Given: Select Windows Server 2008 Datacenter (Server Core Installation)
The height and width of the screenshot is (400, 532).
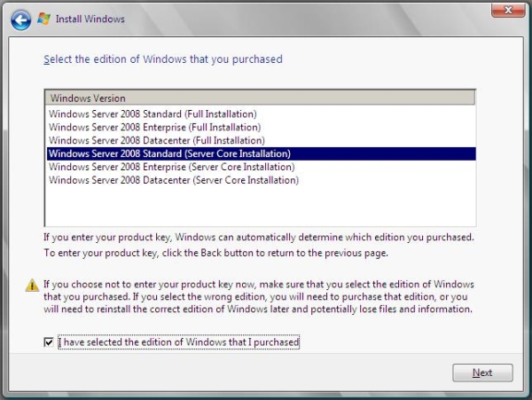Looking at the screenshot, I should pyautogui.click(x=261, y=180).
